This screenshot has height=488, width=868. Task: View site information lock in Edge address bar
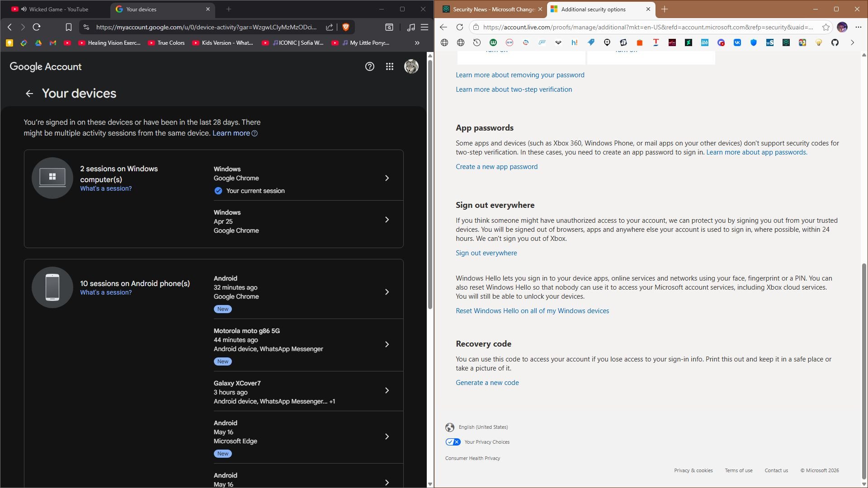pos(476,27)
